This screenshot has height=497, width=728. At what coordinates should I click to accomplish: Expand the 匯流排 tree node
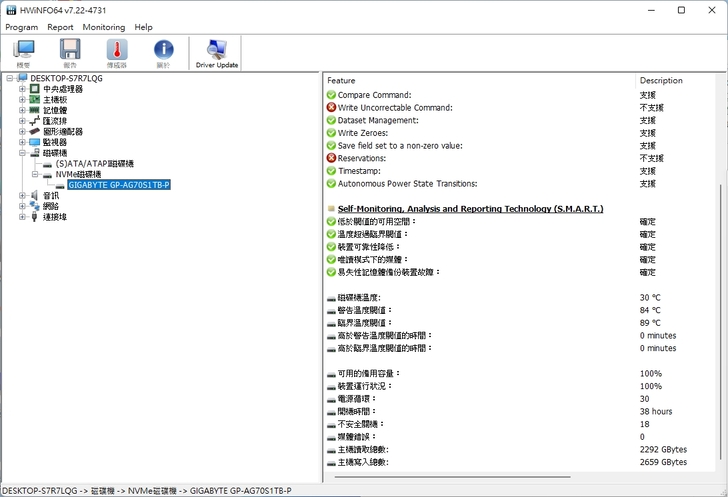click(22, 121)
